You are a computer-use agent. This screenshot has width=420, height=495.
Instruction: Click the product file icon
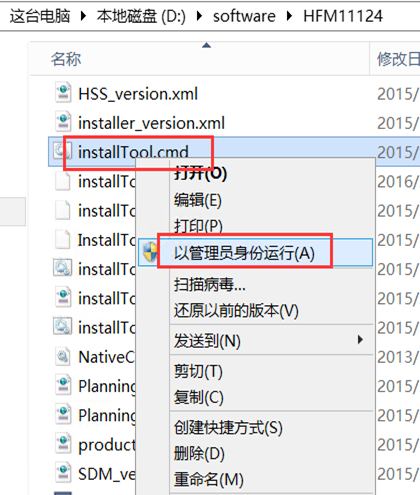click(x=63, y=444)
